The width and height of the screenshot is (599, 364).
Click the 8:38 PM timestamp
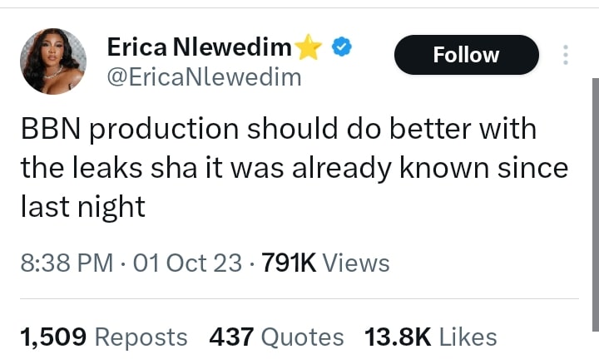click(66, 263)
